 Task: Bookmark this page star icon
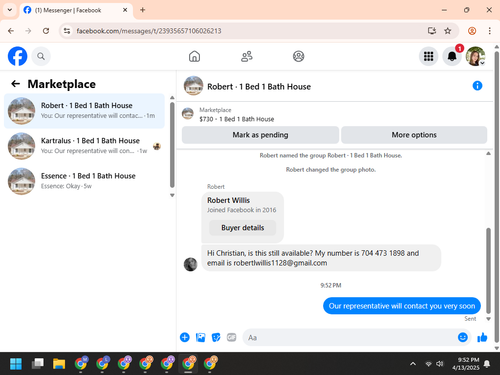pyautogui.click(x=448, y=31)
